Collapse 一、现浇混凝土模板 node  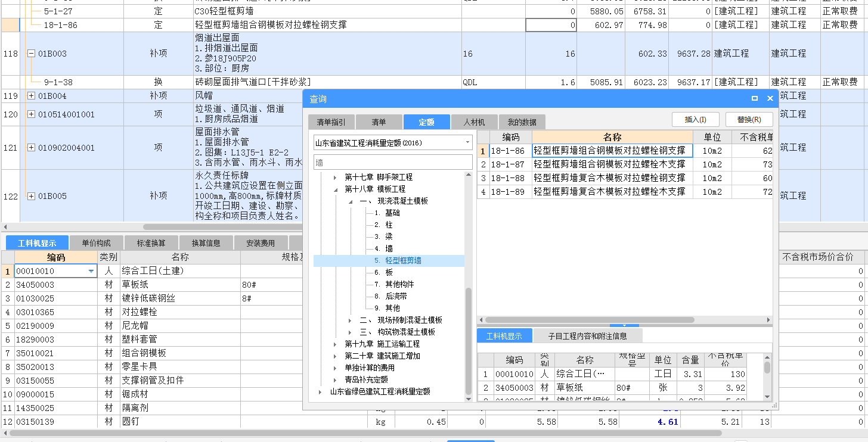(x=351, y=201)
